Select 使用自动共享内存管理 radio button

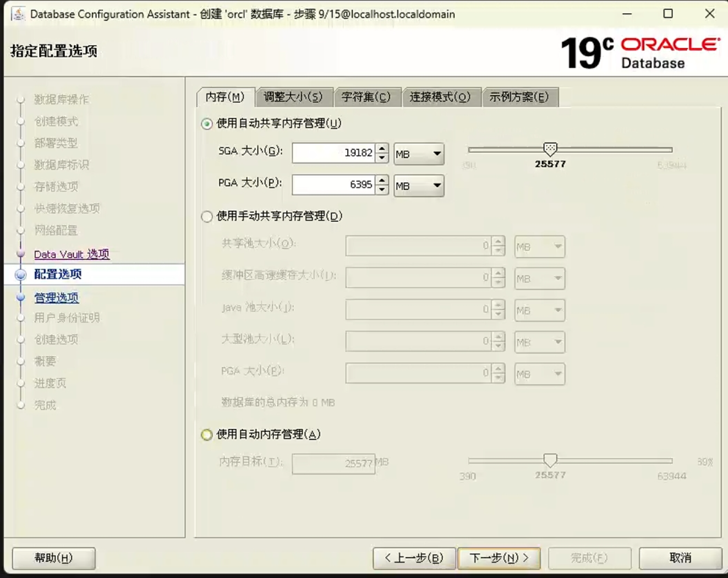(207, 124)
